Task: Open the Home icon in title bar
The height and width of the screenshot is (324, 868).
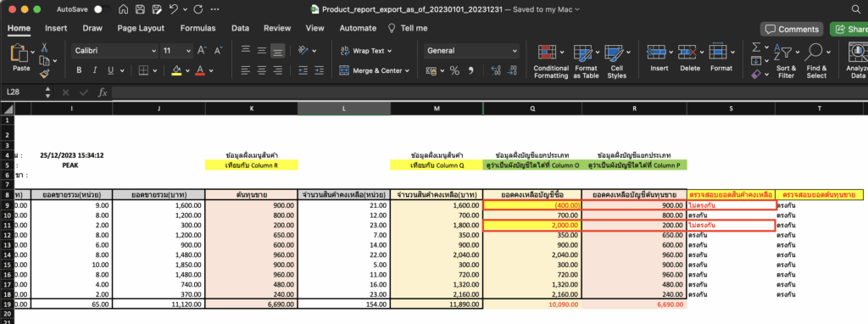Action: coord(124,9)
